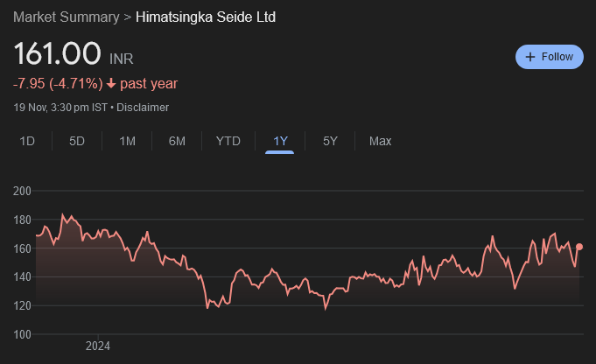Click the 19 Nov, 3:30 pm IST timestamp

tap(60, 108)
